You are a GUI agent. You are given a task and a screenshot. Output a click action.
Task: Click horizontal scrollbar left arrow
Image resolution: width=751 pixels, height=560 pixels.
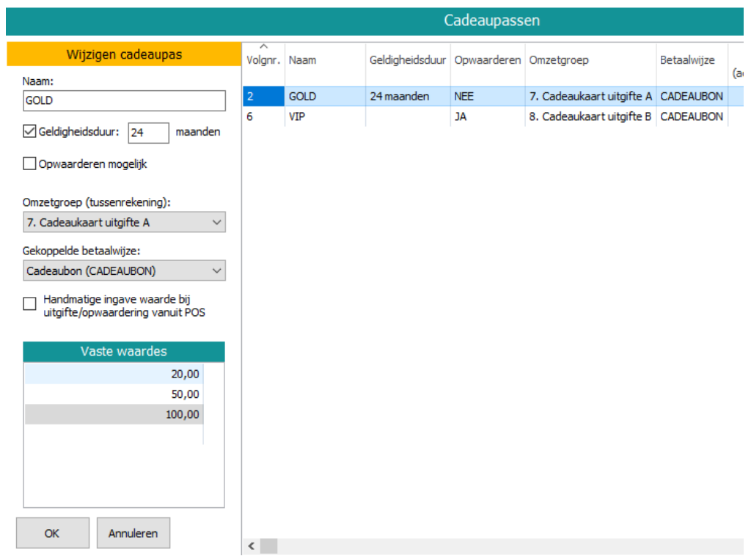[x=252, y=546]
